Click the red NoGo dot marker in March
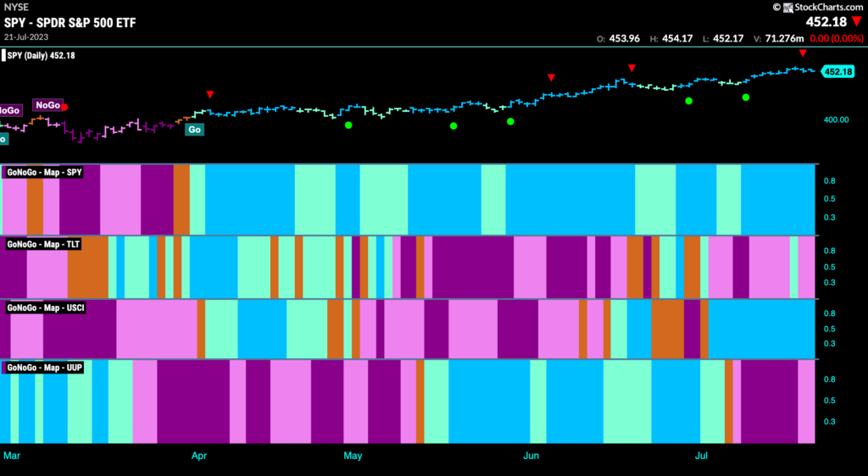Viewport: 868px width, 476px height. [64, 107]
